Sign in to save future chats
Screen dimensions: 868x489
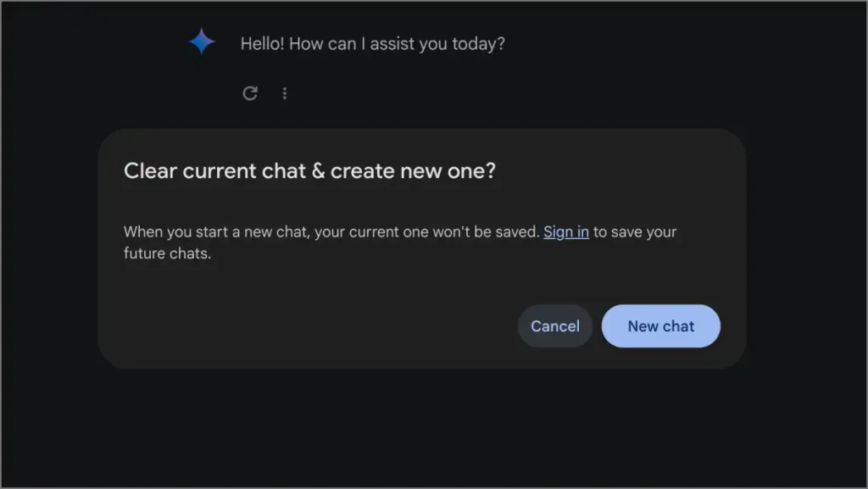(566, 232)
